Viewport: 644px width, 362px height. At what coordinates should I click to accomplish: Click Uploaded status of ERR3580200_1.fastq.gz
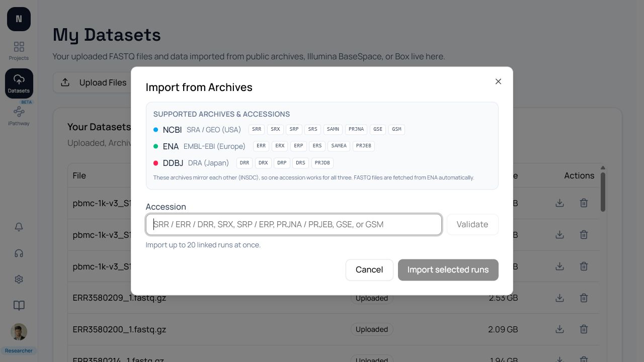pyautogui.click(x=372, y=329)
